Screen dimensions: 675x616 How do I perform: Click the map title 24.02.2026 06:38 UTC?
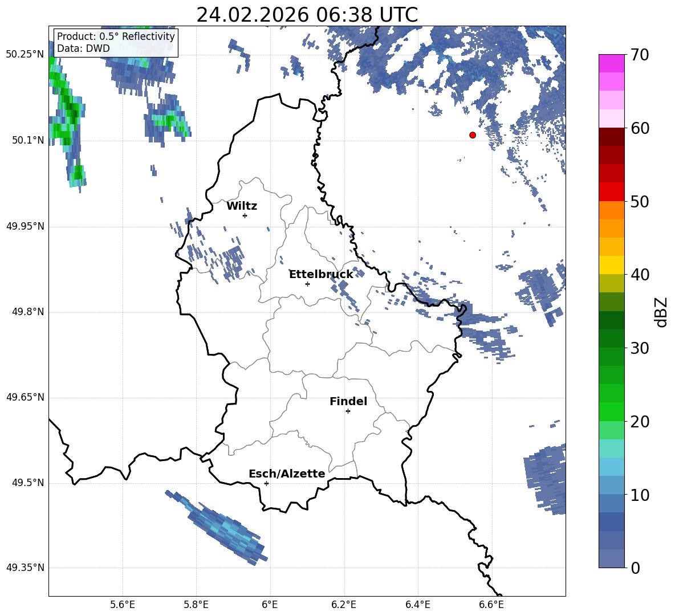(x=307, y=15)
